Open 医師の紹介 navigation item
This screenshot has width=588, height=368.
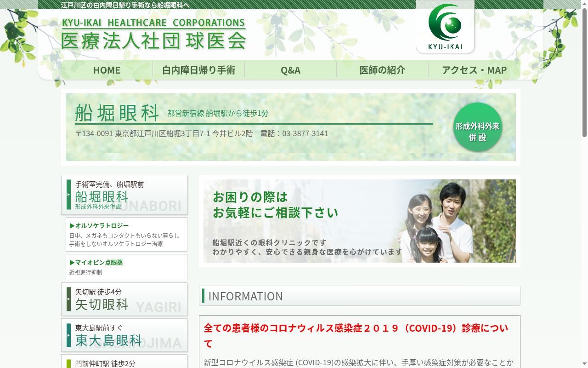382,70
